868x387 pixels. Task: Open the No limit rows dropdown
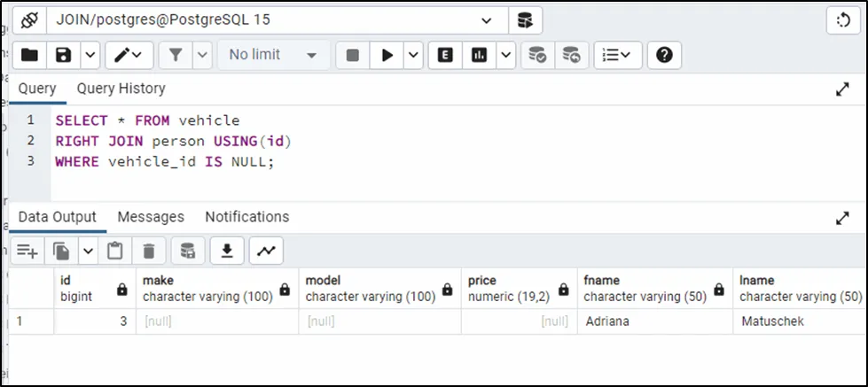[273, 55]
